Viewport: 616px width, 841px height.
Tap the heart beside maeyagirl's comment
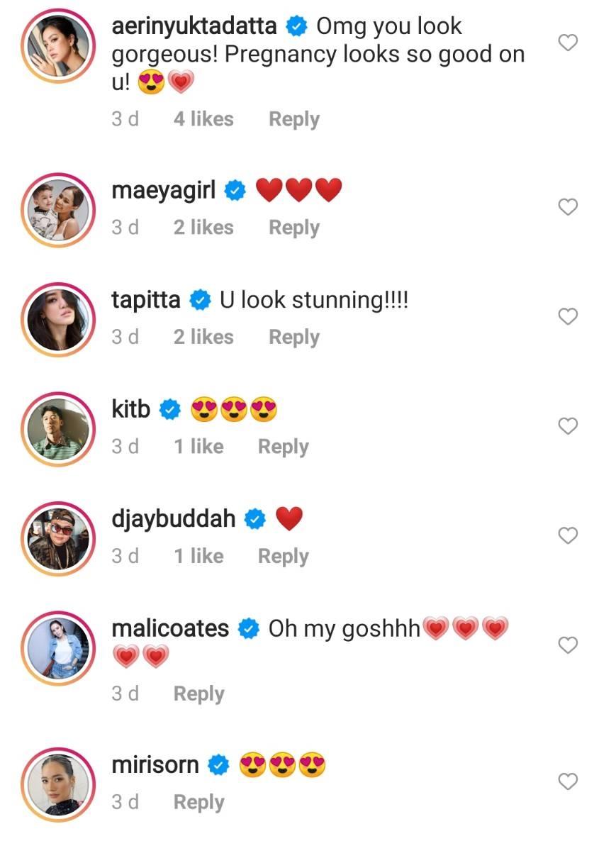[x=568, y=207]
